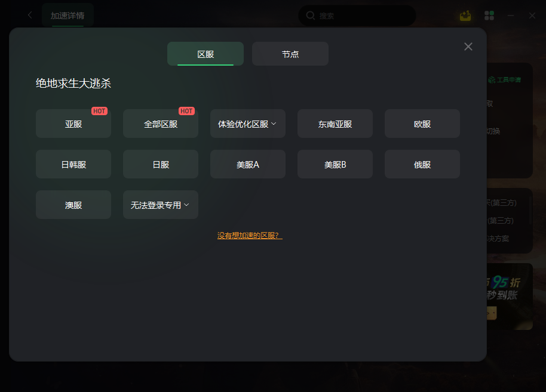546x392 pixels.
Task: Select the 东南亚服 region
Action: click(x=335, y=124)
